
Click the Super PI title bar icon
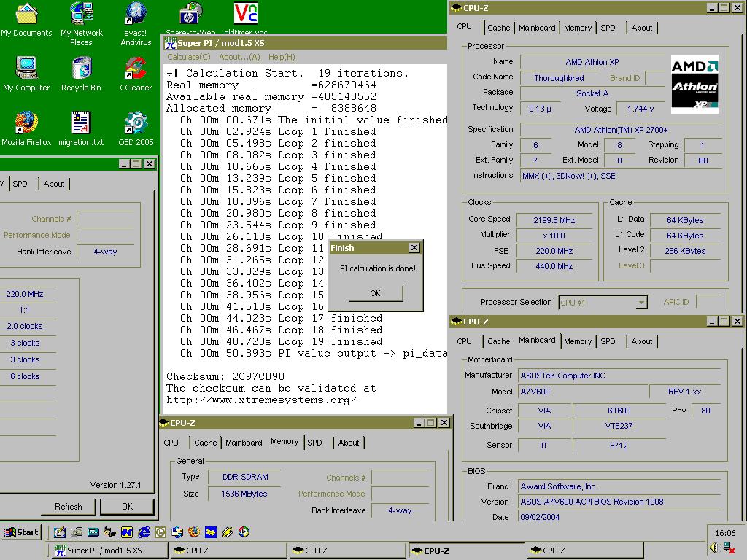tap(170, 43)
